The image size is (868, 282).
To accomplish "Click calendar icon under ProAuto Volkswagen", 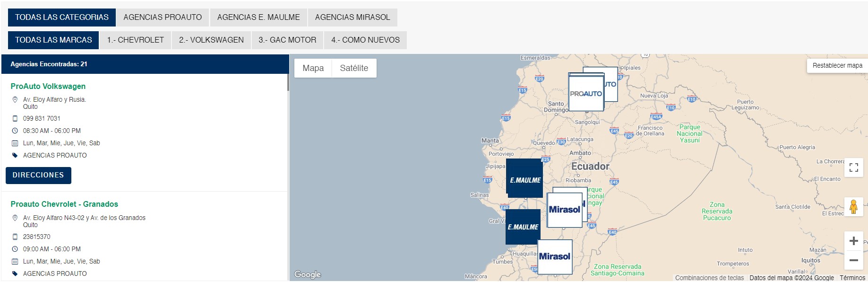I will 15,143.
